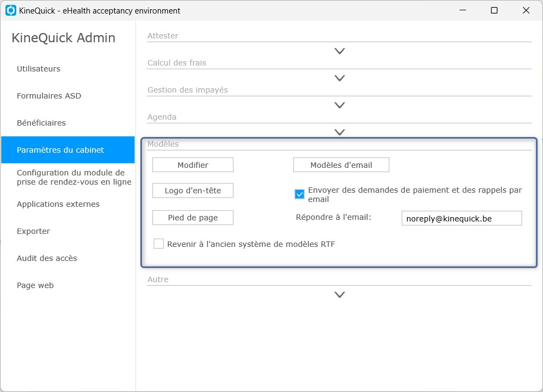This screenshot has height=392, width=543.
Task: Click the Agenda section heading
Action: click(161, 117)
